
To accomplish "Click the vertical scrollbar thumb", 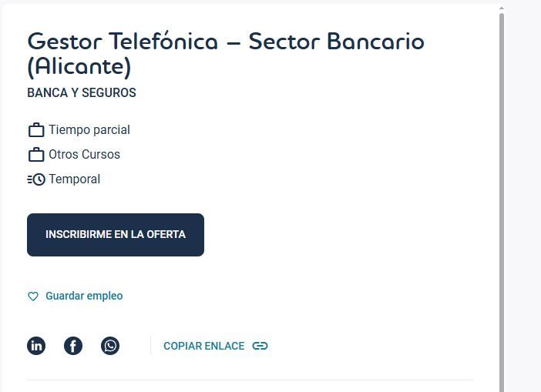I will click(502, 193).
